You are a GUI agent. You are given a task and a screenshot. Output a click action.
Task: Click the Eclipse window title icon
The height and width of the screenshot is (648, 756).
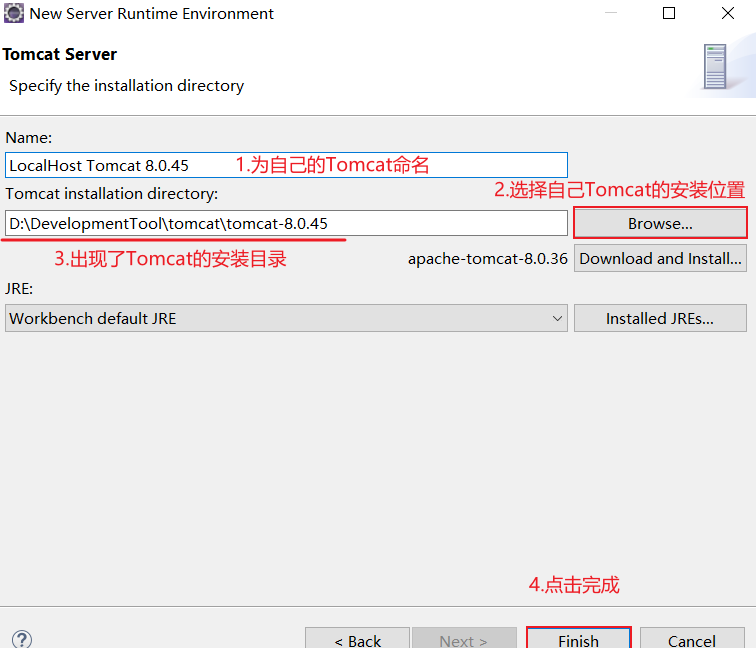click(x=14, y=14)
